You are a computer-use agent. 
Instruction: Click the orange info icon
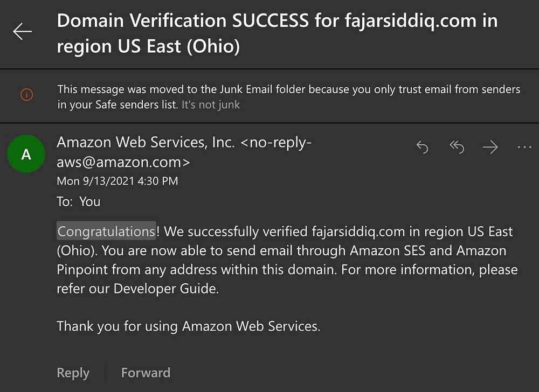[x=26, y=95]
